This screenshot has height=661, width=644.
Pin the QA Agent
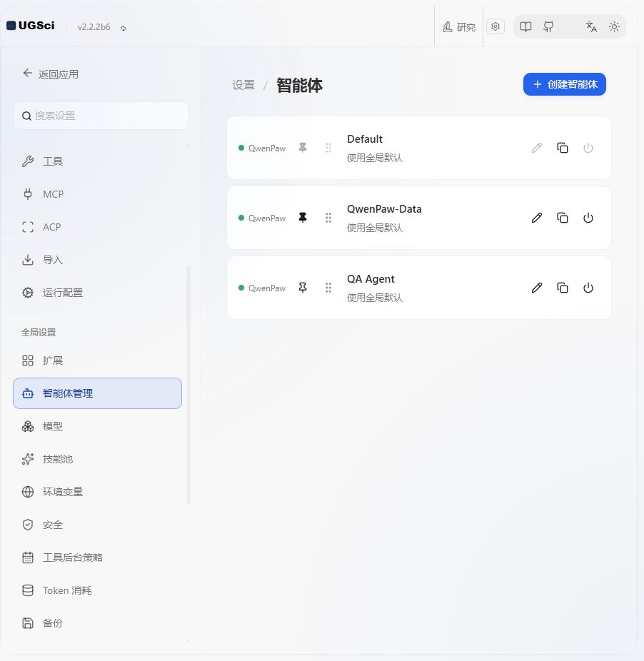point(303,288)
